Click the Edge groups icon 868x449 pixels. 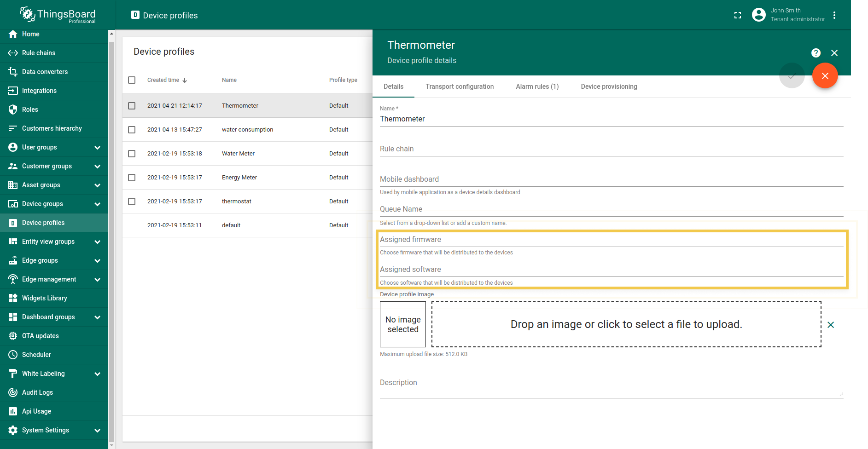point(13,260)
